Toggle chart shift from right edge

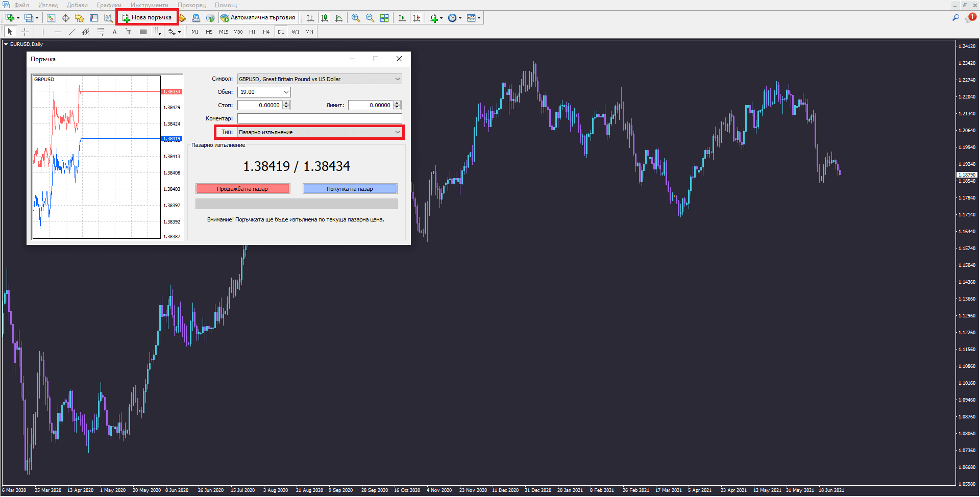pyautogui.click(x=416, y=18)
